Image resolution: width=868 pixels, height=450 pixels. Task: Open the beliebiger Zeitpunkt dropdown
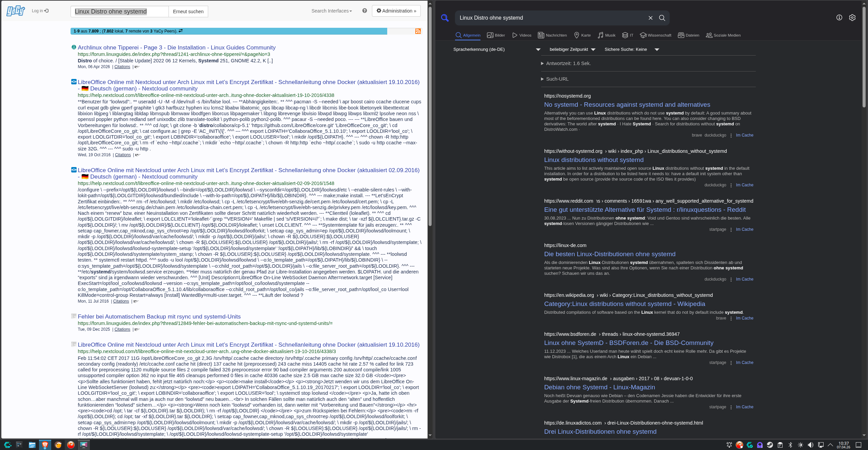point(572,49)
